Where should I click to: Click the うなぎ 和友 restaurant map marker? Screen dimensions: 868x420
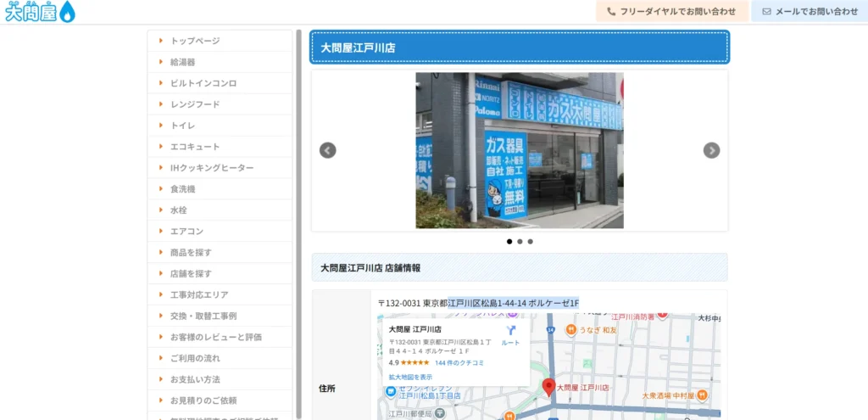click(x=572, y=329)
